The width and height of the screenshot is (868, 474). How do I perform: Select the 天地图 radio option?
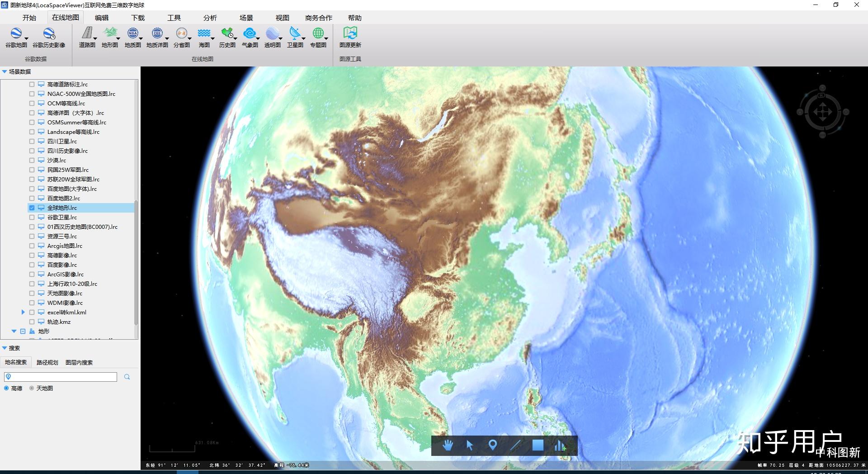[32, 389]
